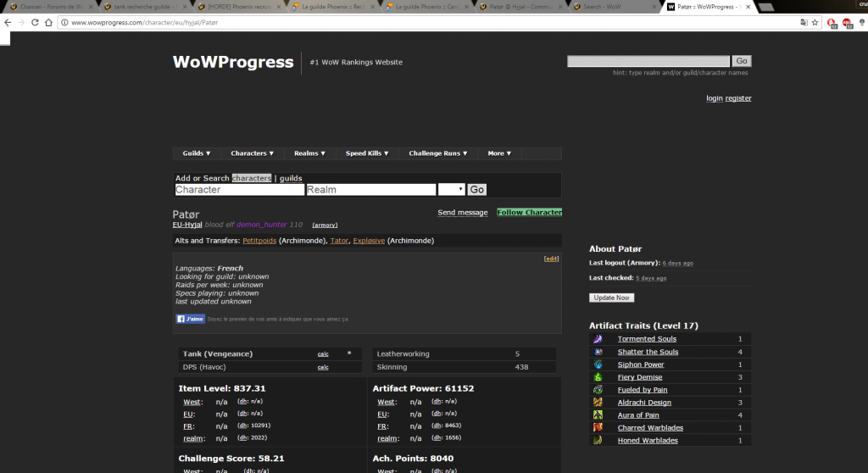The image size is (868, 473).
Task: Select 'characters' search mode
Action: (x=252, y=178)
